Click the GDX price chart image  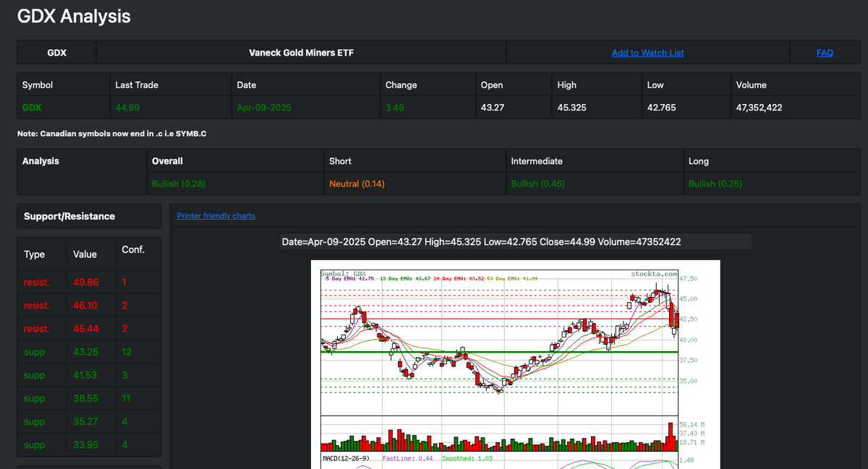pos(516,364)
